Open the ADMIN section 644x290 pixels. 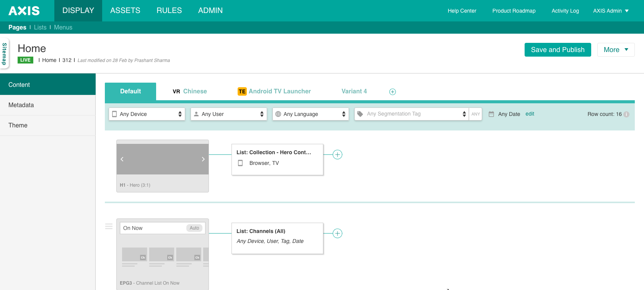[210, 11]
